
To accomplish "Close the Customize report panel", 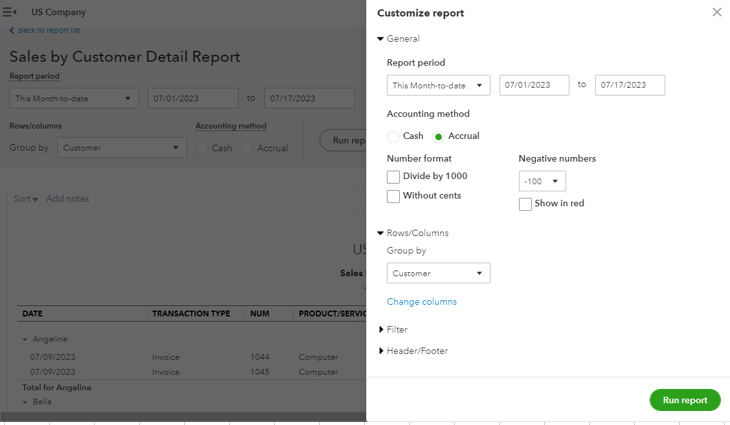I will pos(716,12).
